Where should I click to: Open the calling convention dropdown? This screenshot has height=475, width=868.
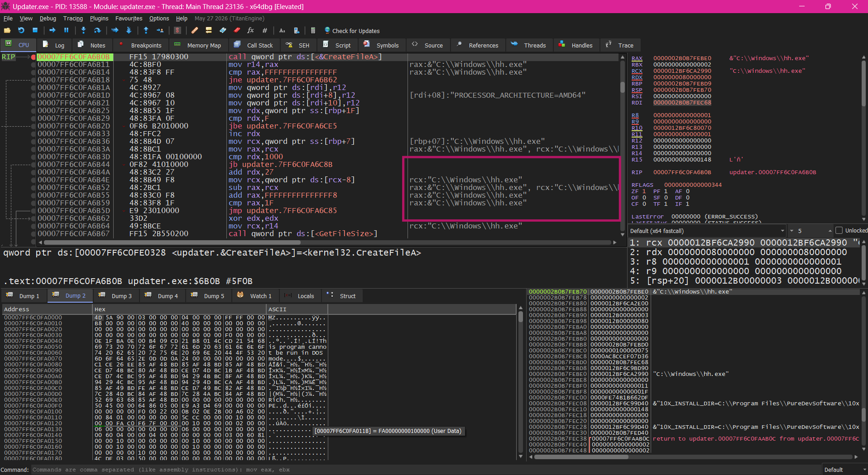tap(707, 231)
